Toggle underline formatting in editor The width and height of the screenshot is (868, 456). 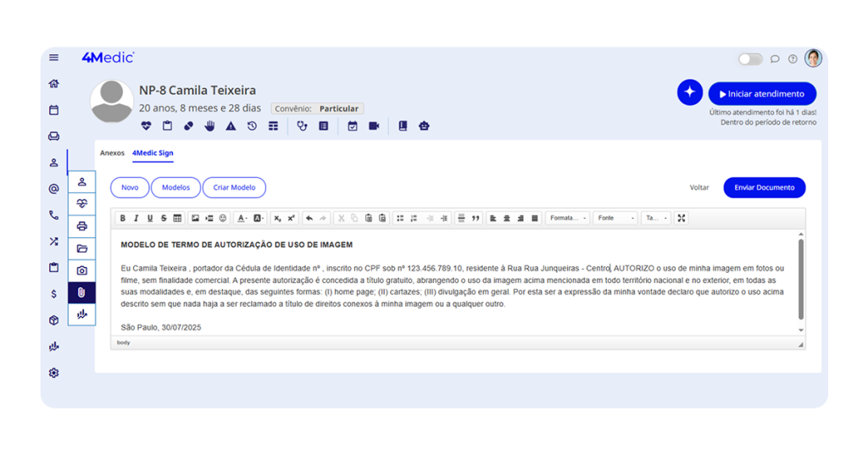coord(150,218)
